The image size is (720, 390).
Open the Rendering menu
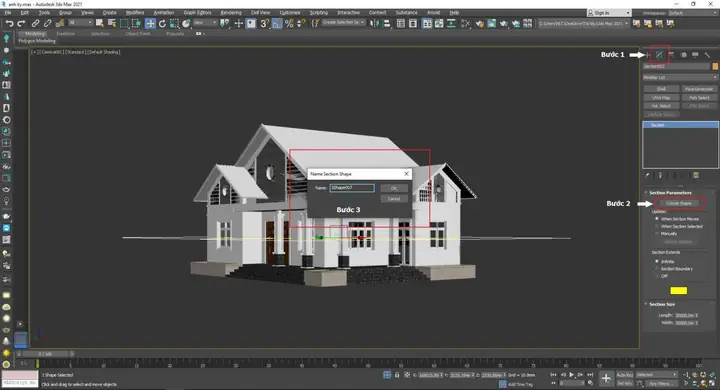click(x=231, y=13)
